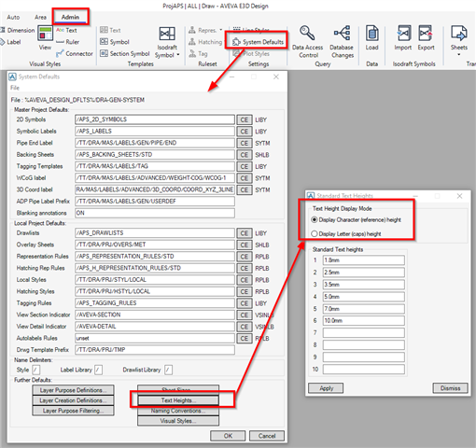Open the Sheets tool
The width and height of the screenshot is (476, 448).
(459, 37)
